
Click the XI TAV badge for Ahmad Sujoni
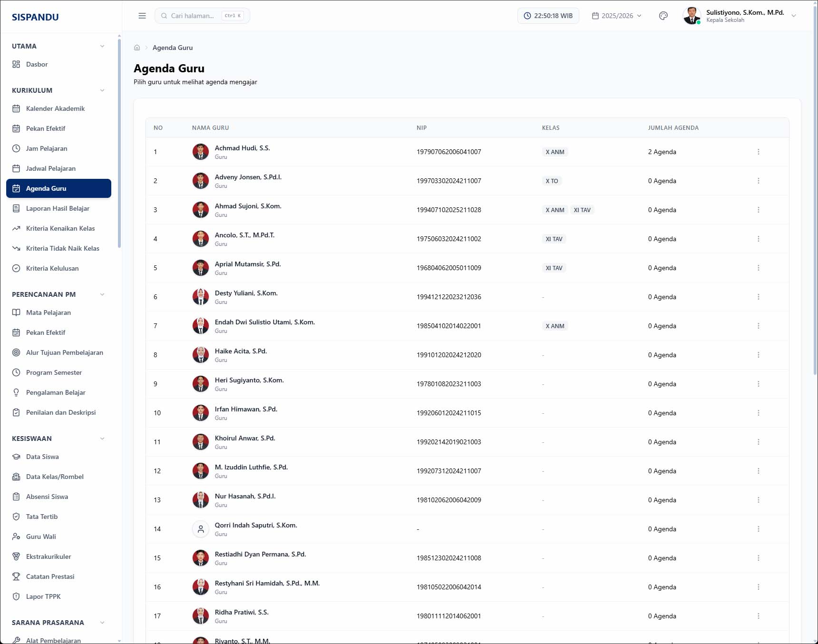coord(582,210)
